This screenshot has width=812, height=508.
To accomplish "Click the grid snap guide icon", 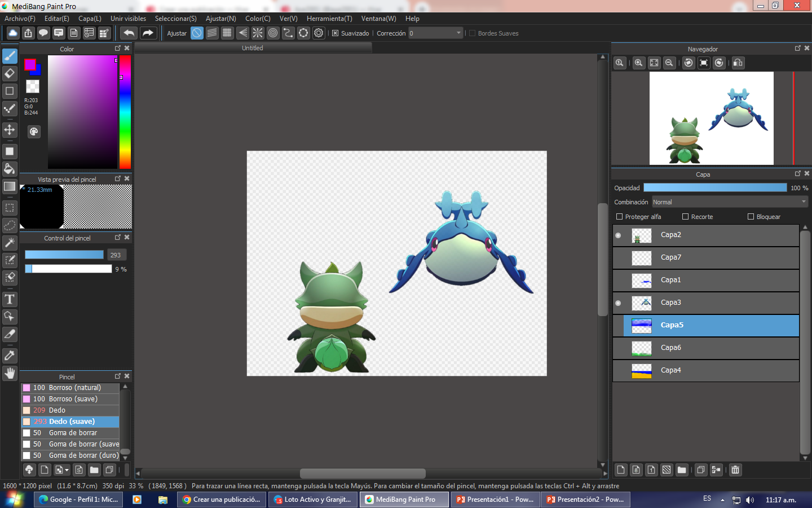I will point(227,33).
